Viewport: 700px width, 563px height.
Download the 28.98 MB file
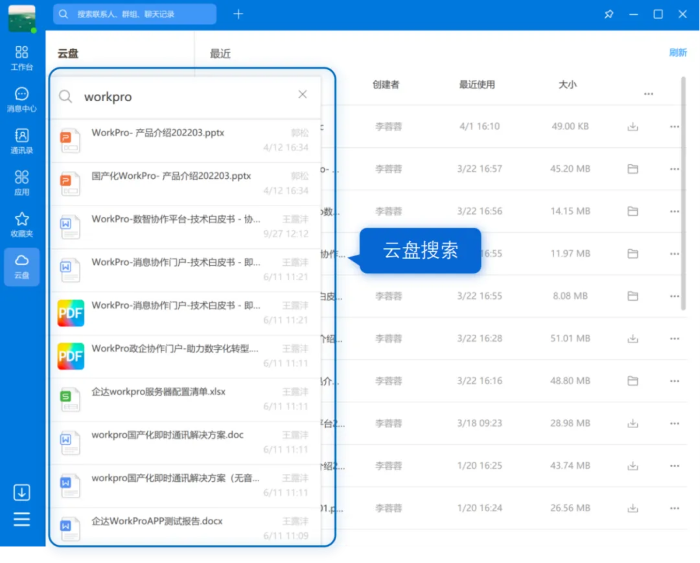633,423
